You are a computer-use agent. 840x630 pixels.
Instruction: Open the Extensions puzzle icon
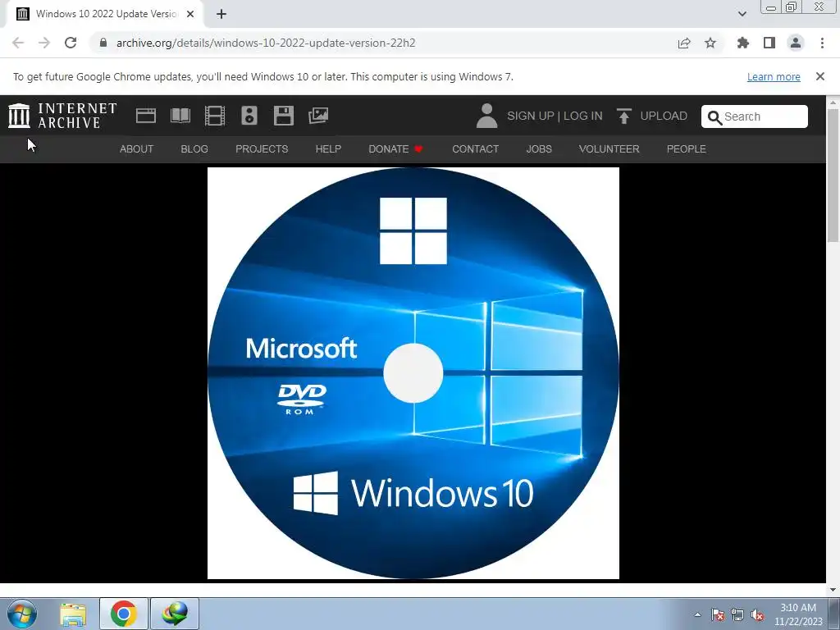point(743,43)
